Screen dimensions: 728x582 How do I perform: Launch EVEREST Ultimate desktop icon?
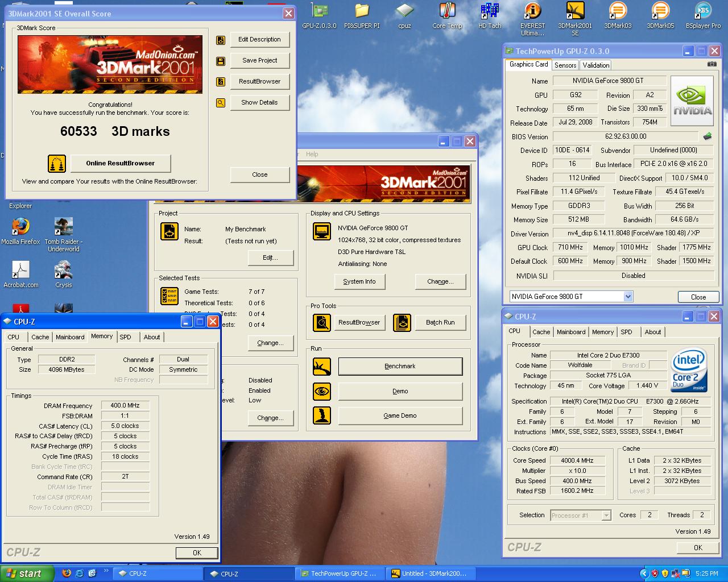point(532,19)
